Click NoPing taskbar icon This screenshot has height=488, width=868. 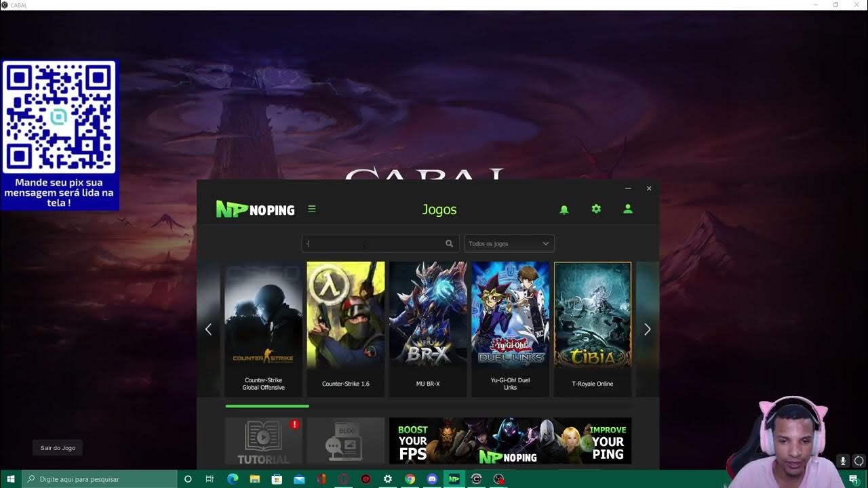[x=454, y=479]
